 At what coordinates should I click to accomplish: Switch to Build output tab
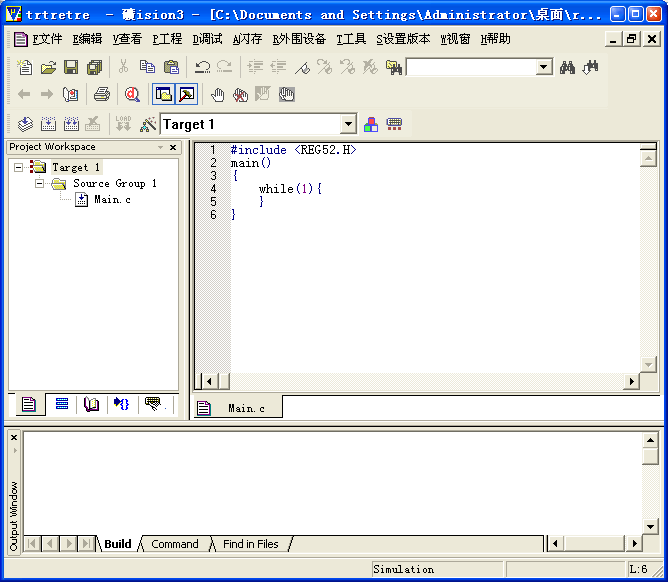click(118, 544)
